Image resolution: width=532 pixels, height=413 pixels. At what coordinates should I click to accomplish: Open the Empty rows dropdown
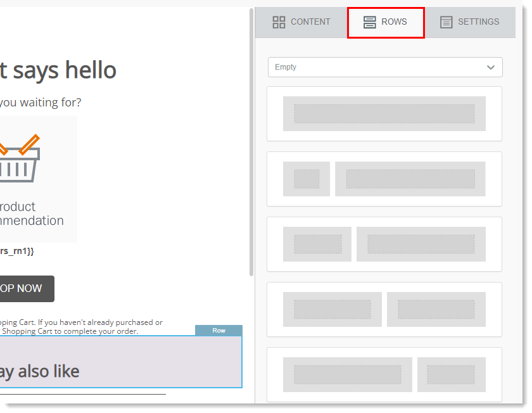(385, 67)
